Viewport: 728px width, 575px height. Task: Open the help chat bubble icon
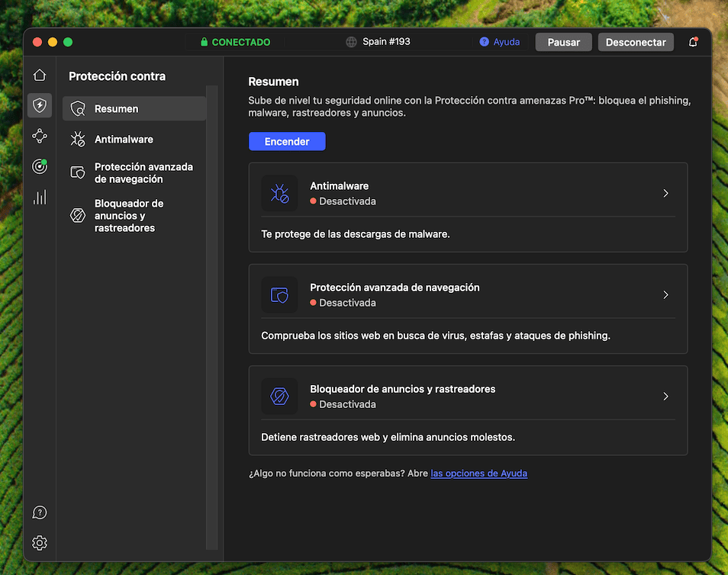(40, 512)
